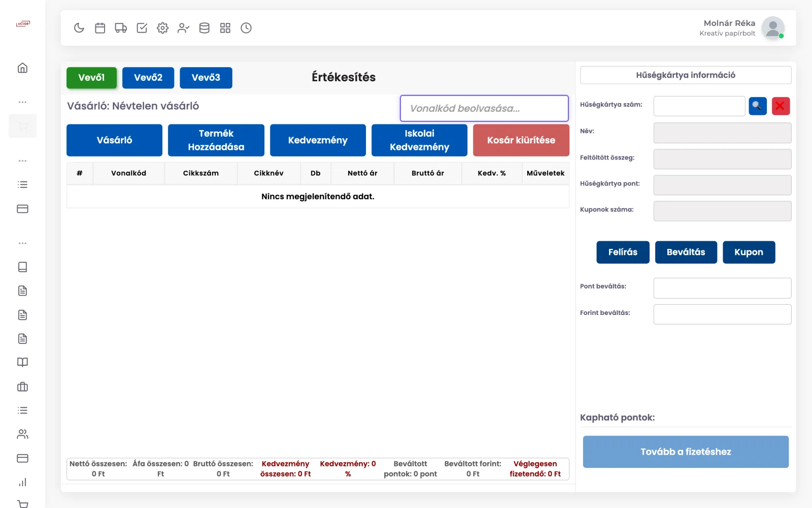
Task: Open the calendar icon in top toolbar
Action: [100, 28]
